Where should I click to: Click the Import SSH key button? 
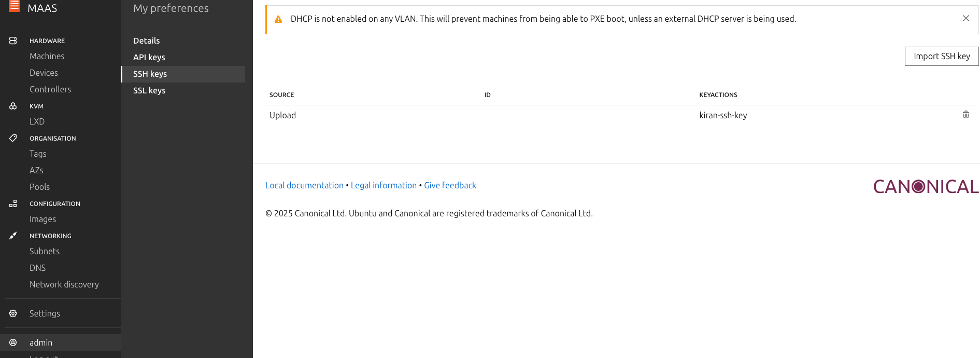coord(941,56)
